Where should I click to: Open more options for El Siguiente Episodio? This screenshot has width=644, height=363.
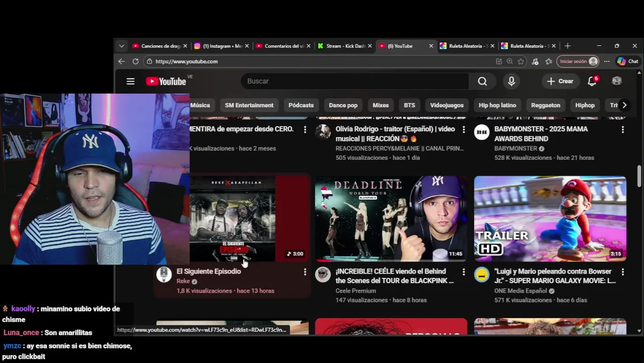pos(305,272)
